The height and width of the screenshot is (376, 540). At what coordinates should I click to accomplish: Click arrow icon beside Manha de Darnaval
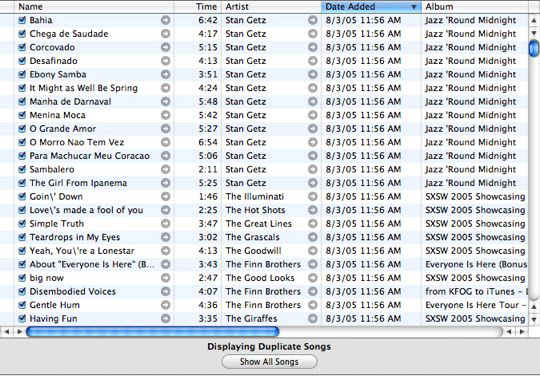tap(166, 102)
